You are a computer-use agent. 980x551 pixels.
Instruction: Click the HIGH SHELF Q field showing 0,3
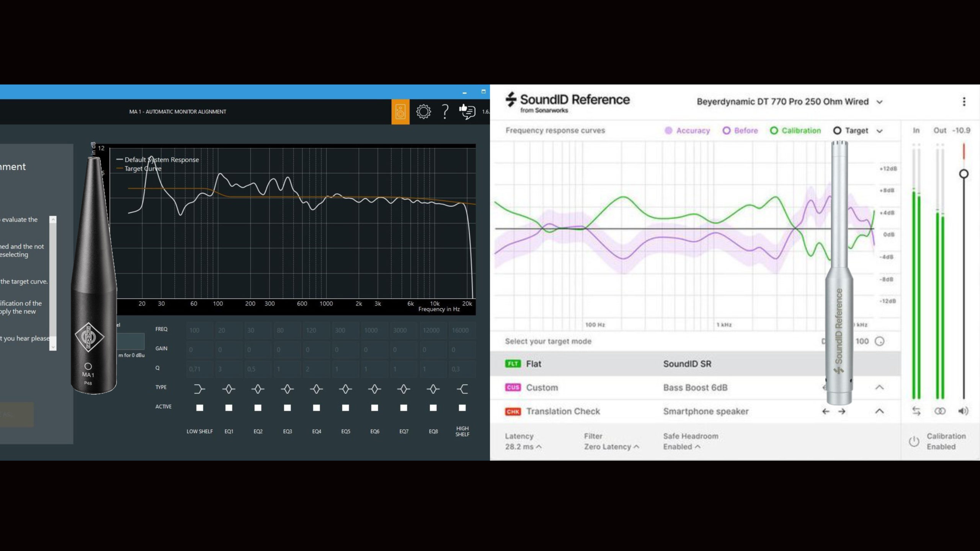462,369
